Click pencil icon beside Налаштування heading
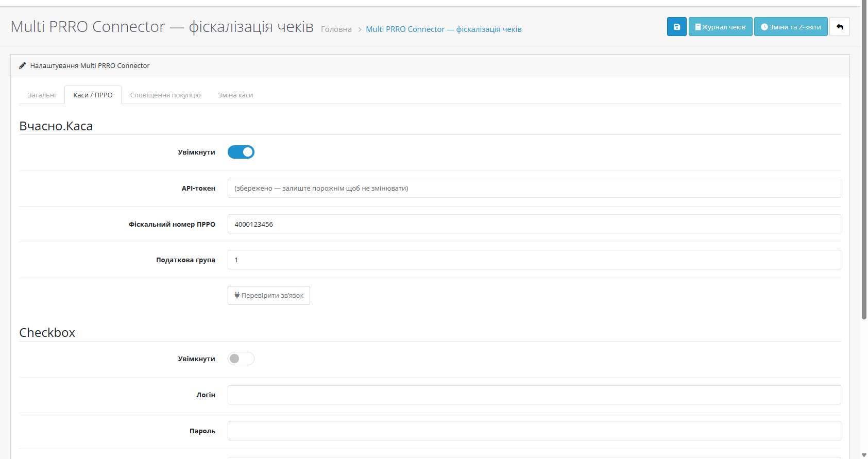The height and width of the screenshot is (459, 868). (23, 65)
